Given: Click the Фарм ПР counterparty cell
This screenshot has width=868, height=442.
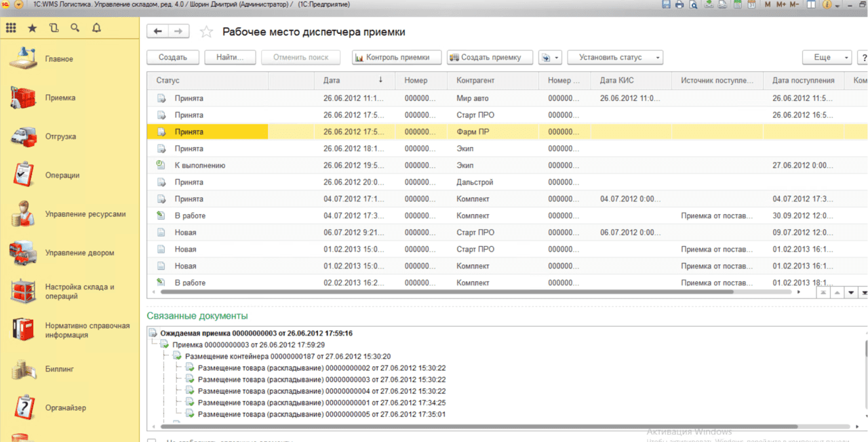Looking at the screenshot, I should pos(493,132).
